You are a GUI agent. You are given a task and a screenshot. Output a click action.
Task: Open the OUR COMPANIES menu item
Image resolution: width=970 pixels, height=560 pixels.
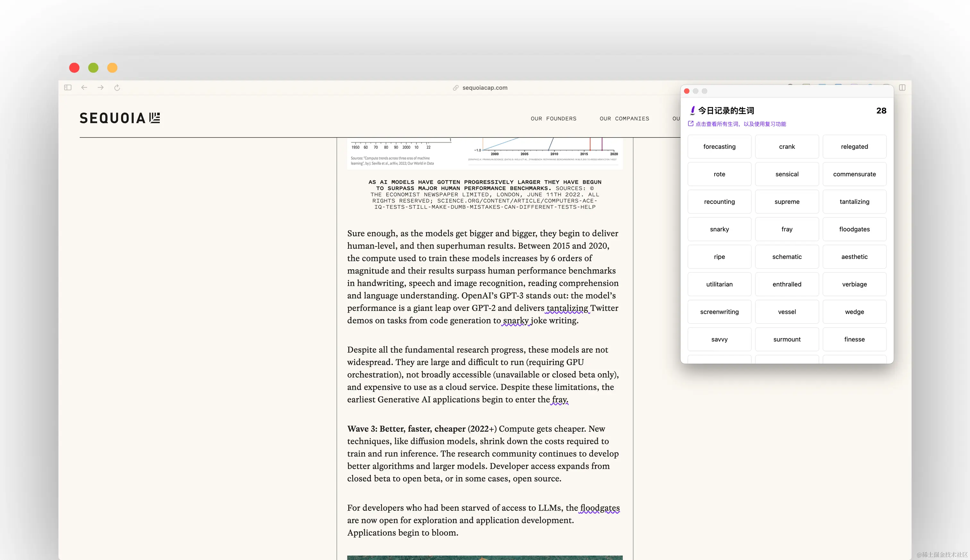(x=624, y=119)
